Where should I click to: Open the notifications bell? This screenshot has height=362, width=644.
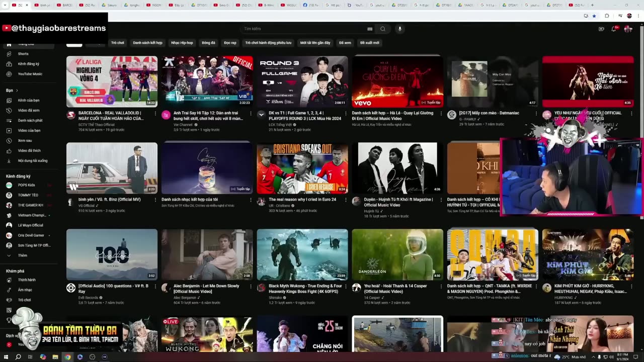(614, 29)
